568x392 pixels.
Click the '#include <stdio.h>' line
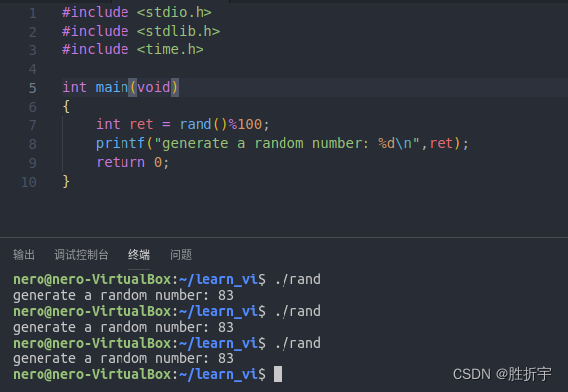tap(137, 12)
